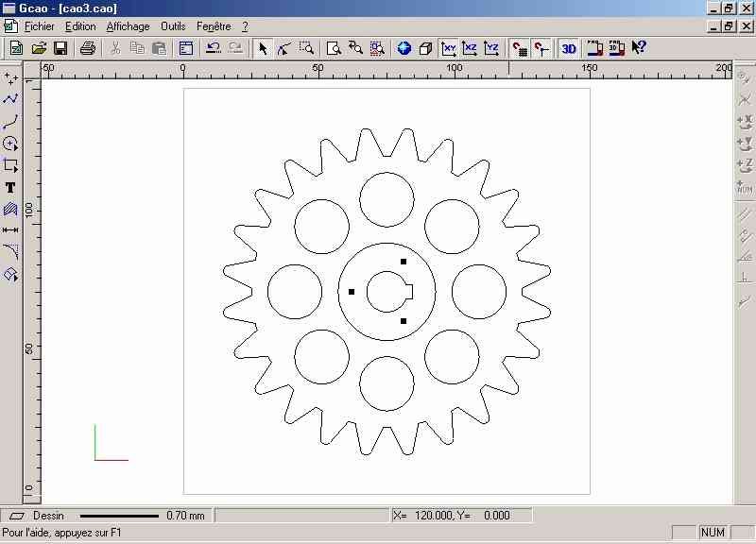Click the 3D cube perspective icon
This screenshot has height=544, width=756.
pyautogui.click(x=426, y=48)
